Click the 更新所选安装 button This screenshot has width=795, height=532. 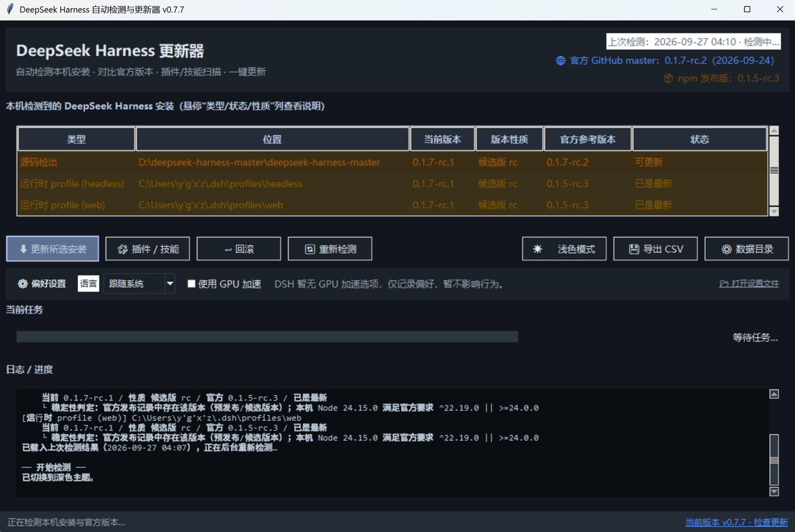(x=53, y=249)
